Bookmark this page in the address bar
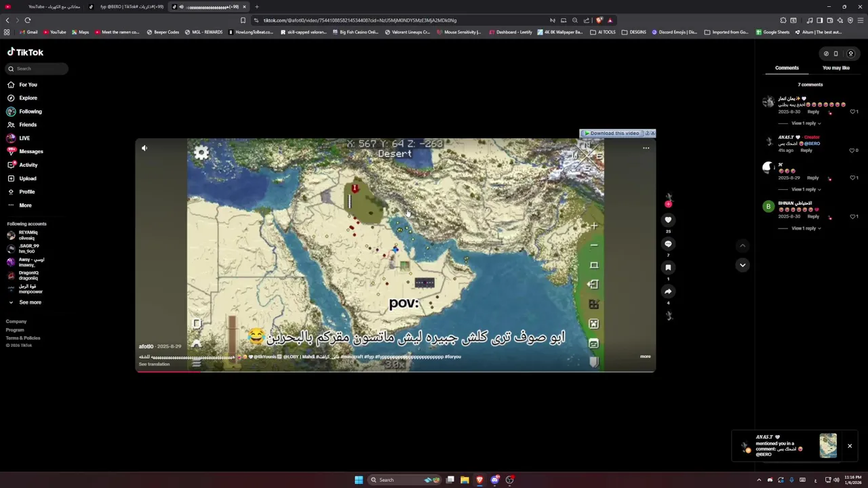The image size is (868, 488). pos(243,20)
